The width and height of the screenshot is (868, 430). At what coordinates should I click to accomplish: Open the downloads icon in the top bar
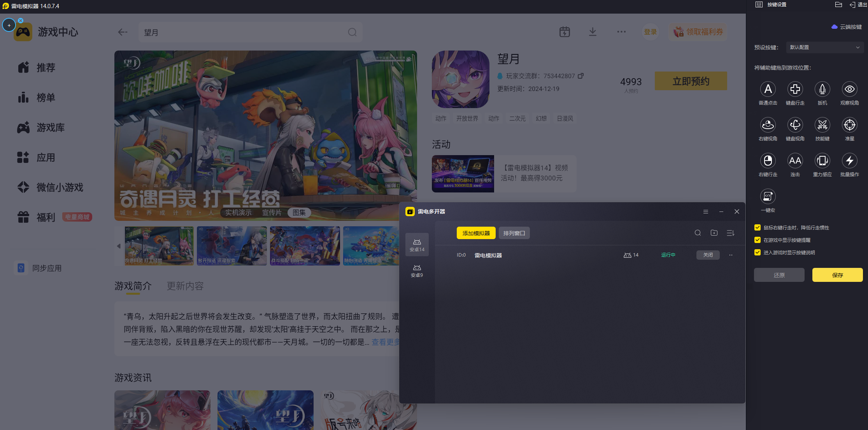(x=593, y=32)
